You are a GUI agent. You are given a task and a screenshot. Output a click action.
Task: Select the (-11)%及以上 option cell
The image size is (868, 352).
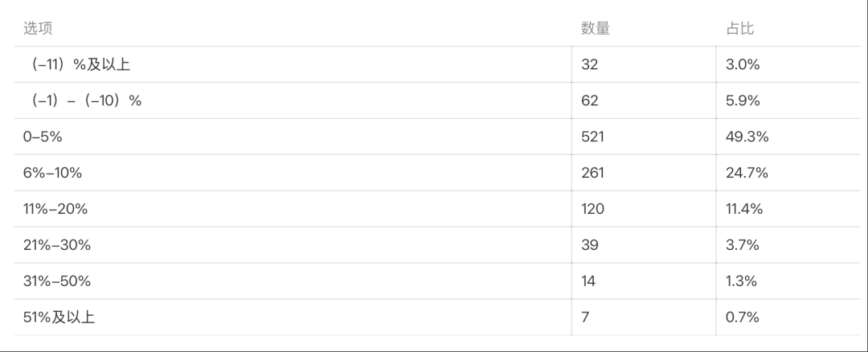click(x=80, y=65)
